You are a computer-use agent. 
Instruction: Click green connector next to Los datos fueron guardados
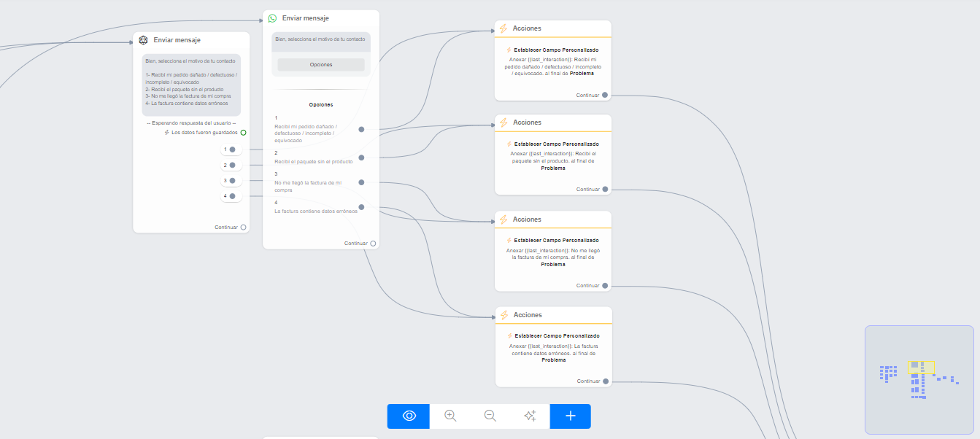pyautogui.click(x=243, y=133)
